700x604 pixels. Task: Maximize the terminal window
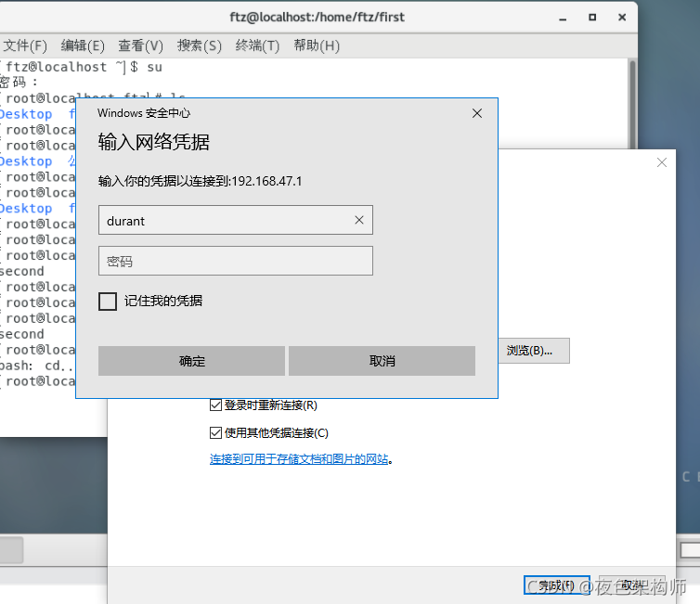click(x=592, y=18)
